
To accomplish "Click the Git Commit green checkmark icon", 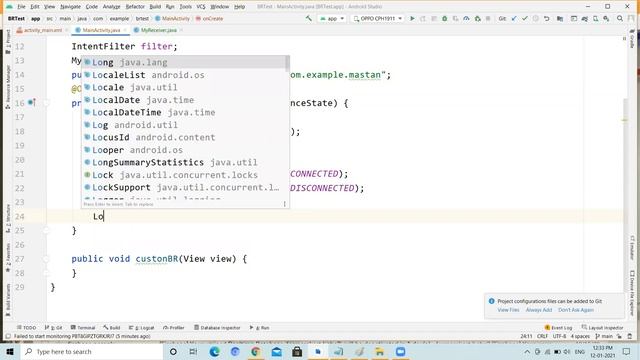I will (524, 18).
